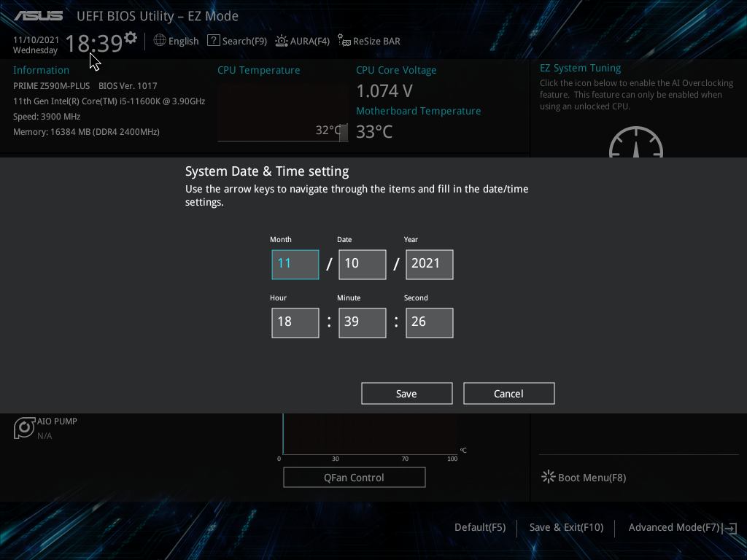Click the Wednesday weekday text

coord(35,50)
